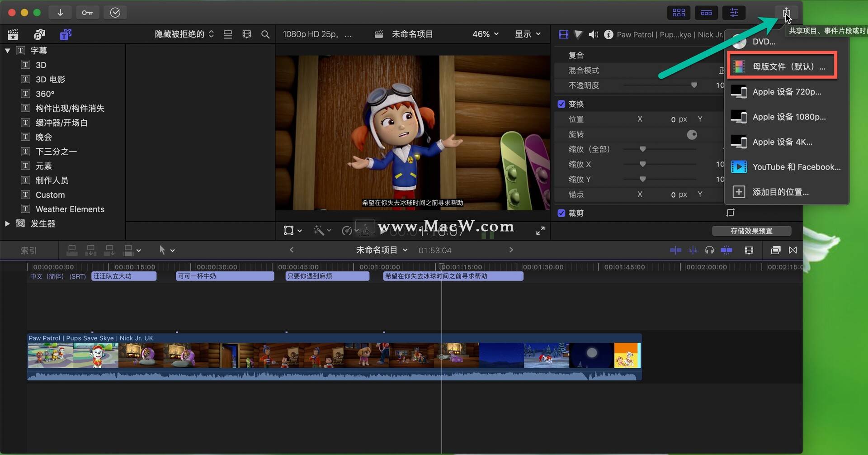Go forward in timeline history arrow
The height and width of the screenshot is (455, 868).
tap(511, 250)
